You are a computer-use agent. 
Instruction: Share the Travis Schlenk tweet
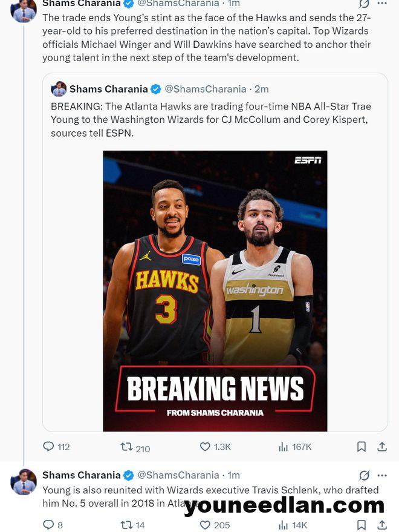[382, 525]
